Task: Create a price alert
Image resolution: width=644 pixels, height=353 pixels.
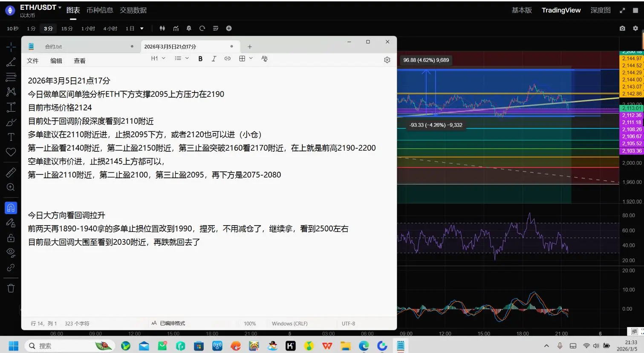Action: click(189, 29)
